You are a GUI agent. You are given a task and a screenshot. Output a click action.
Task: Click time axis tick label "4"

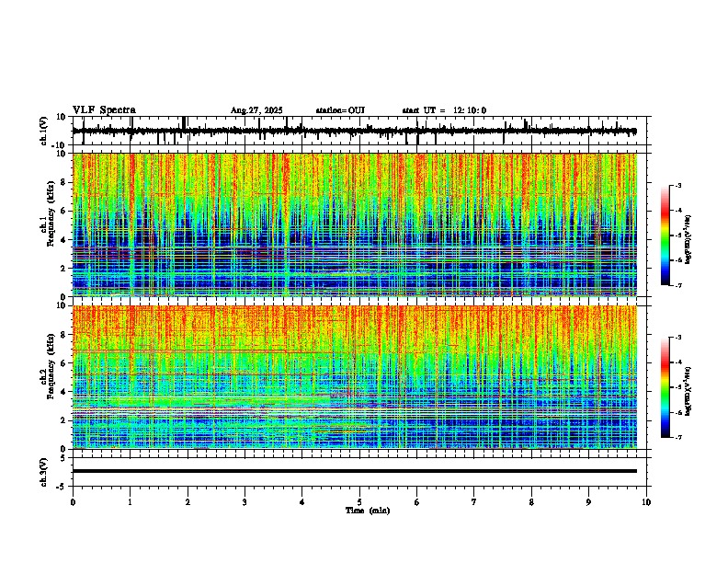click(x=302, y=502)
